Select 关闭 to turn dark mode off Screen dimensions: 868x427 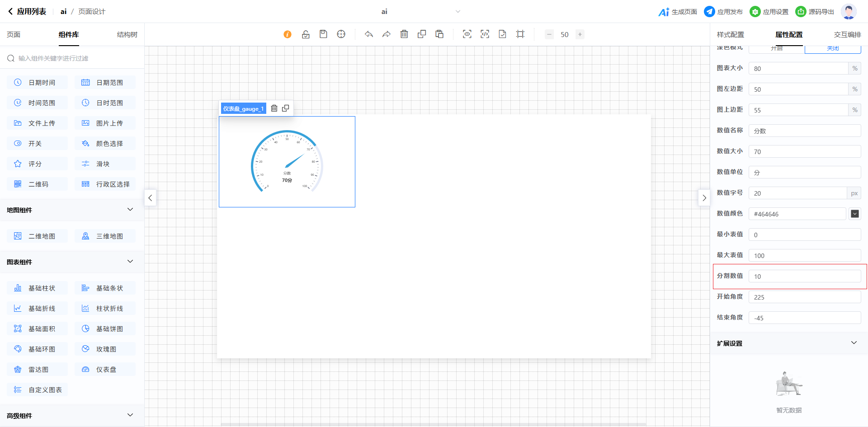coord(833,48)
